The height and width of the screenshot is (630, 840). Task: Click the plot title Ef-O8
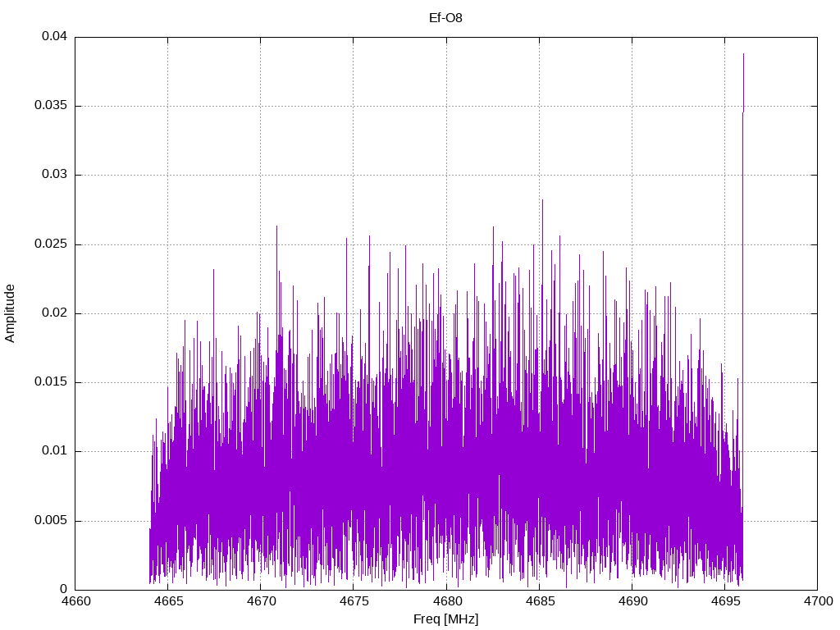pos(445,18)
